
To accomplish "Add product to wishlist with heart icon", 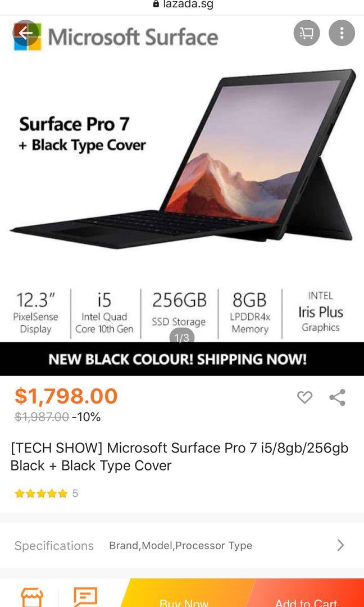I will point(304,397).
